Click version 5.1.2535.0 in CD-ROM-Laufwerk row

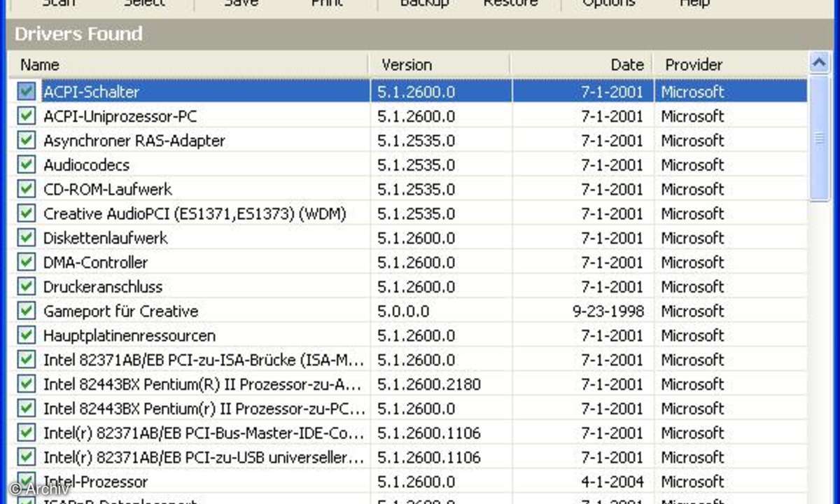click(x=416, y=189)
